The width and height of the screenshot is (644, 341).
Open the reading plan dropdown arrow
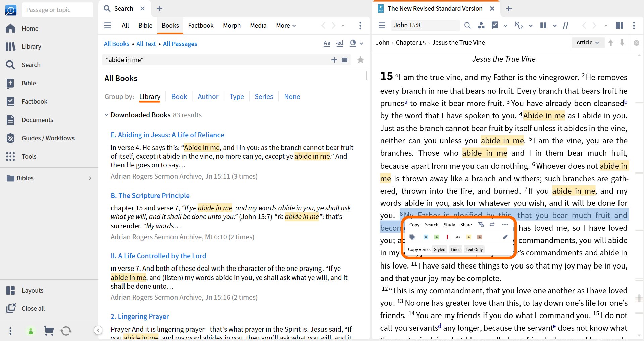(505, 26)
